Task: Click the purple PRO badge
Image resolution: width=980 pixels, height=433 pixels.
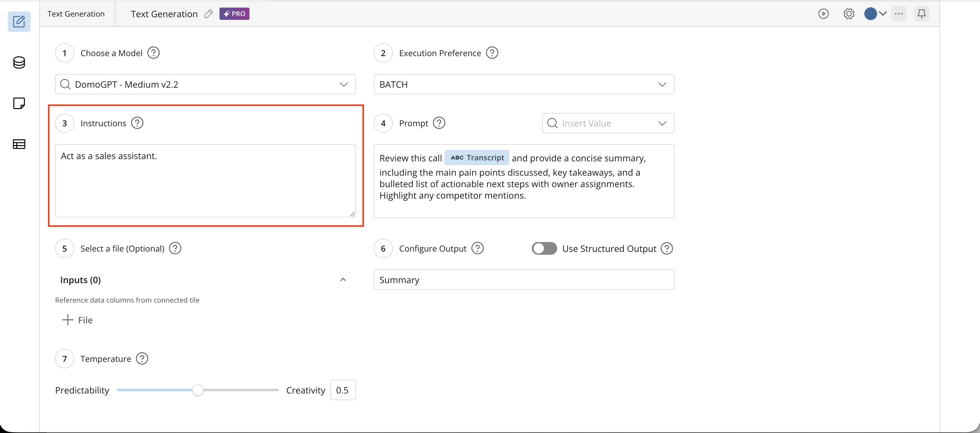Action: tap(234, 14)
